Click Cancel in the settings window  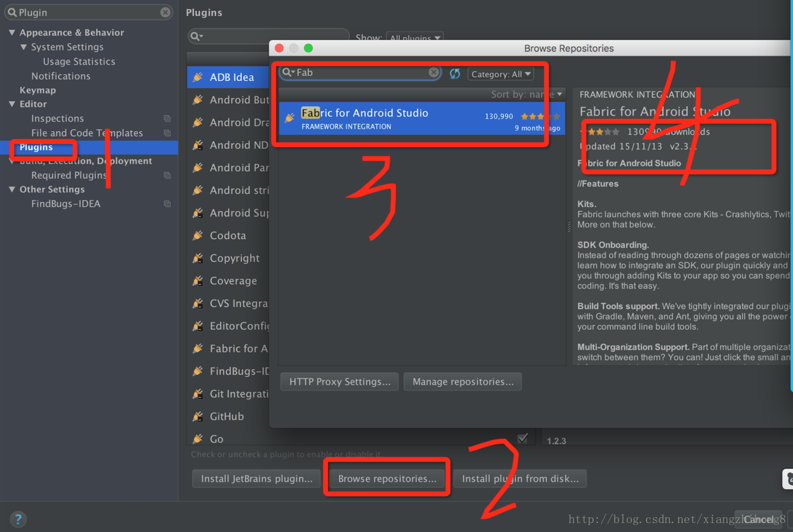pyautogui.click(x=758, y=519)
